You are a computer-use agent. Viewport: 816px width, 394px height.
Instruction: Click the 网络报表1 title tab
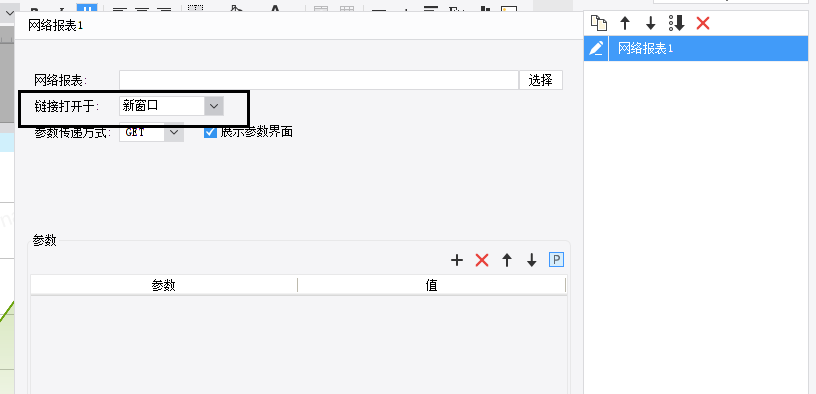click(56, 26)
